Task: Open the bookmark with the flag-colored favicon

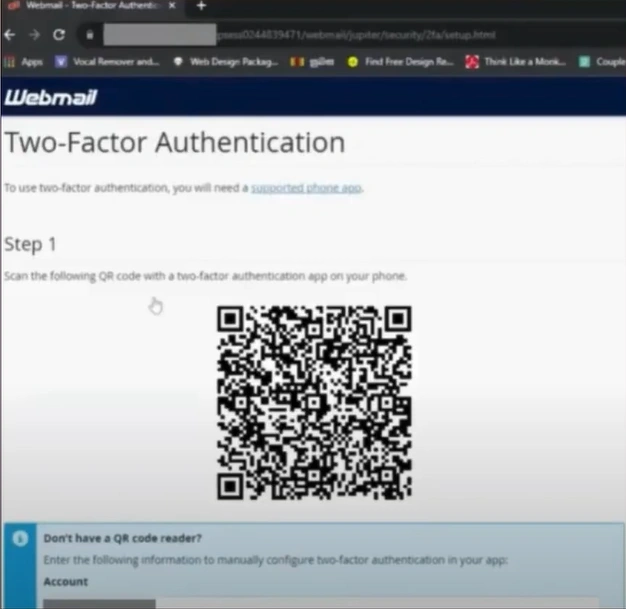Action: coord(312,62)
